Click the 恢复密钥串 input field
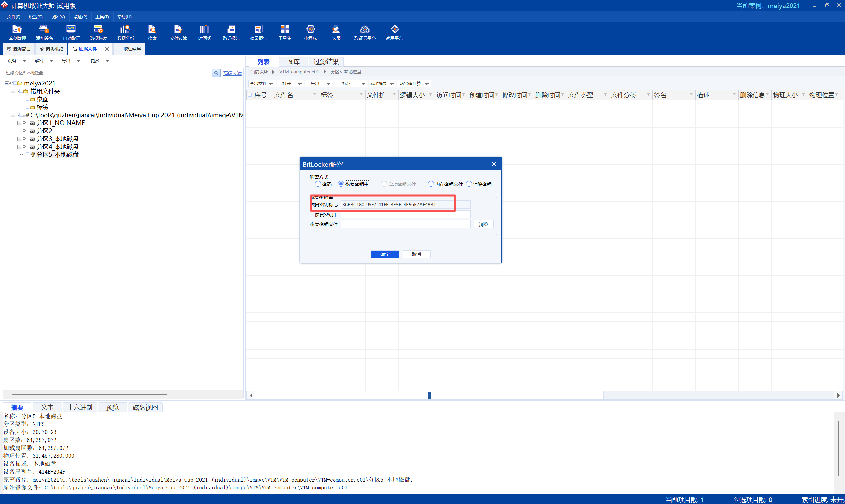The height and width of the screenshot is (504, 845). click(x=405, y=215)
